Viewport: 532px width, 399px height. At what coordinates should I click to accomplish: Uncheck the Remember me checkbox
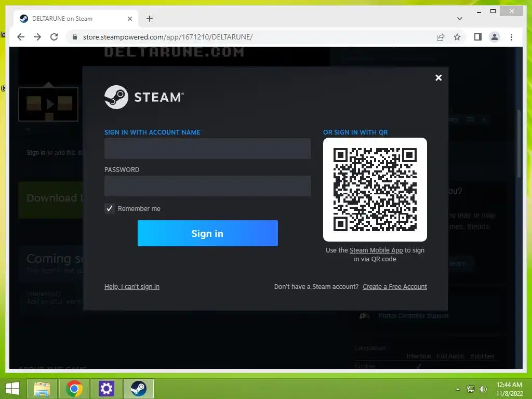pyautogui.click(x=109, y=208)
